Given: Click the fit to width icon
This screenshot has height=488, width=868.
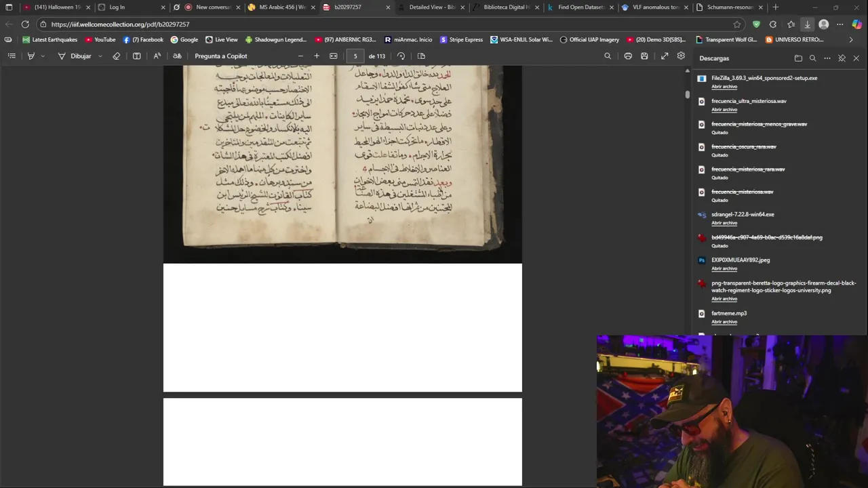Looking at the screenshot, I should [333, 56].
